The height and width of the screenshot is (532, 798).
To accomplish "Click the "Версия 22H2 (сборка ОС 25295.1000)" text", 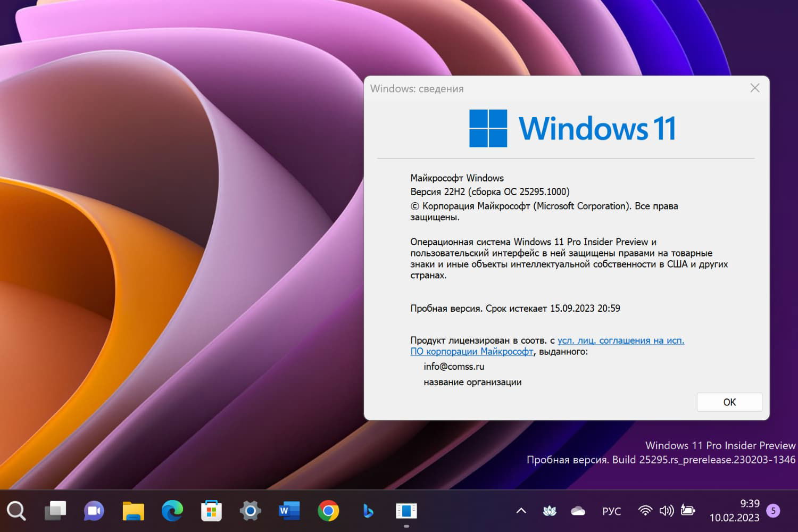I will click(490, 192).
